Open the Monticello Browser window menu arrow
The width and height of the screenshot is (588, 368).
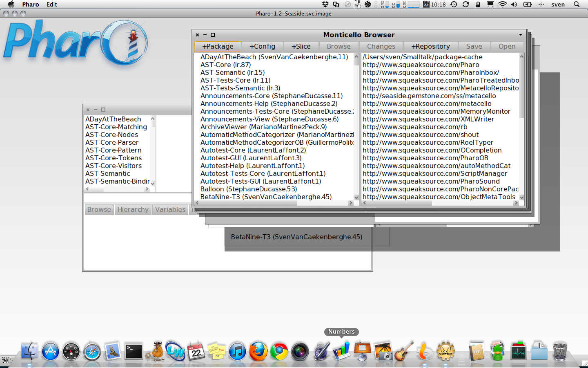(x=521, y=35)
